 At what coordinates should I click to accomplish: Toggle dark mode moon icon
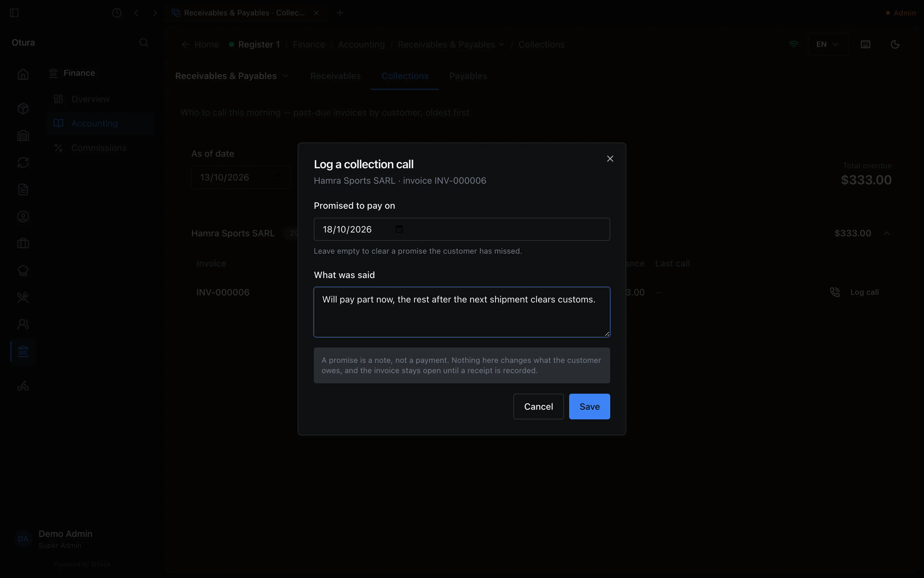coord(894,44)
